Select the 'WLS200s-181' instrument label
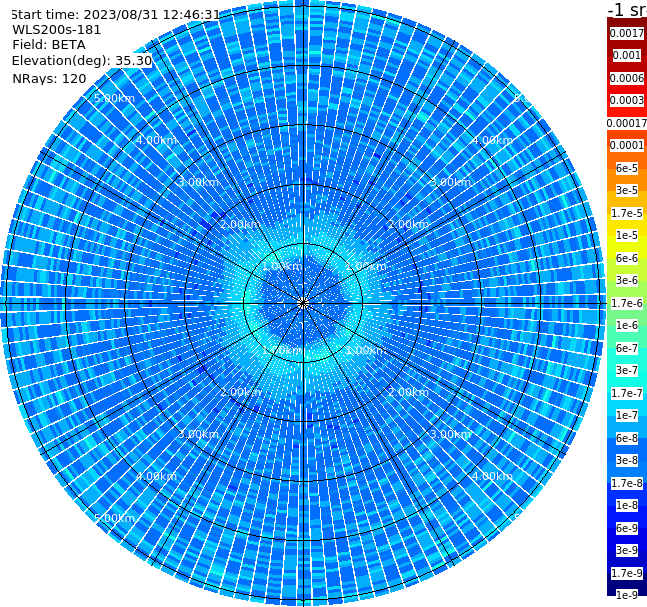The height and width of the screenshot is (607, 647). click(x=57, y=30)
